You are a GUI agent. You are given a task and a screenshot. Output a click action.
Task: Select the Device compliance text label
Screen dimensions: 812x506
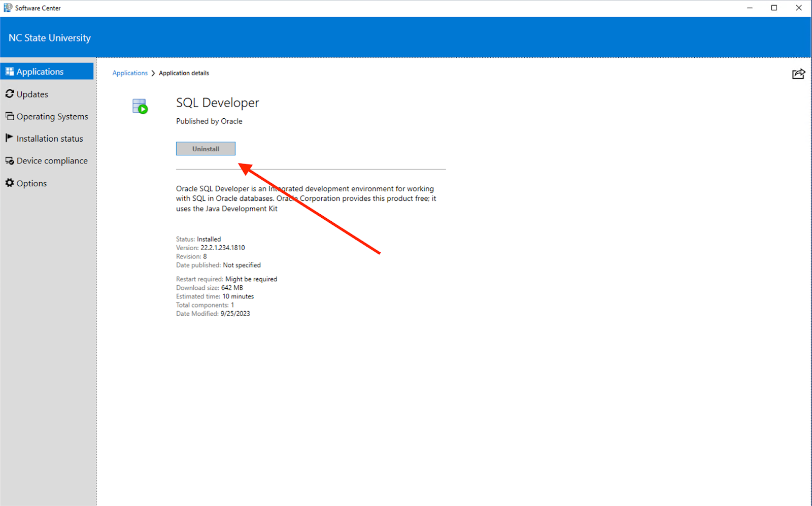coord(52,161)
